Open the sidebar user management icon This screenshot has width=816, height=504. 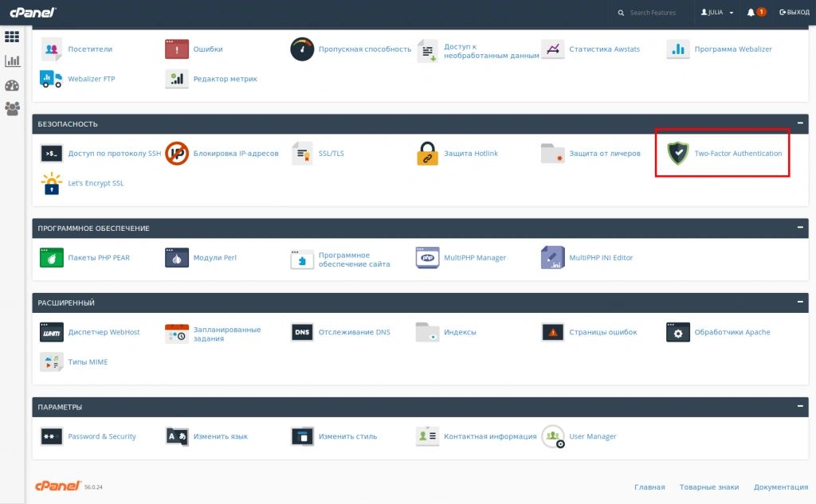click(x=12, y=109)
